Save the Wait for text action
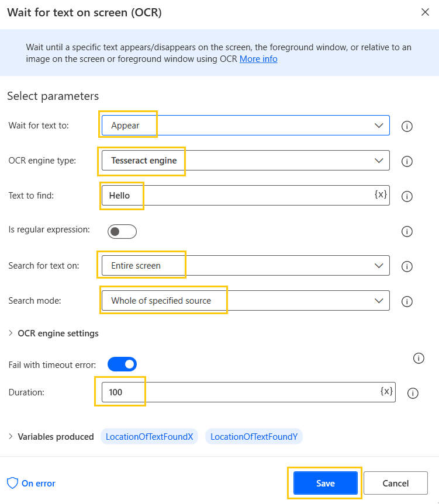 click(324, 483)
